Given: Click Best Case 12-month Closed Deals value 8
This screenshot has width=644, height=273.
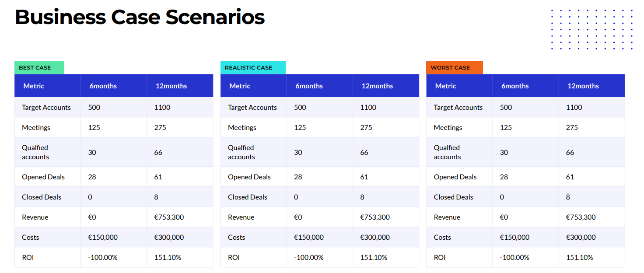Looking at the screenshot, I should (x=156, y=197).
